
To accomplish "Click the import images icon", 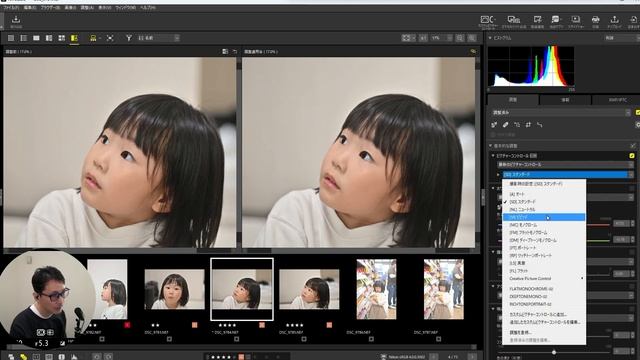I will click(x=16, y=20).
